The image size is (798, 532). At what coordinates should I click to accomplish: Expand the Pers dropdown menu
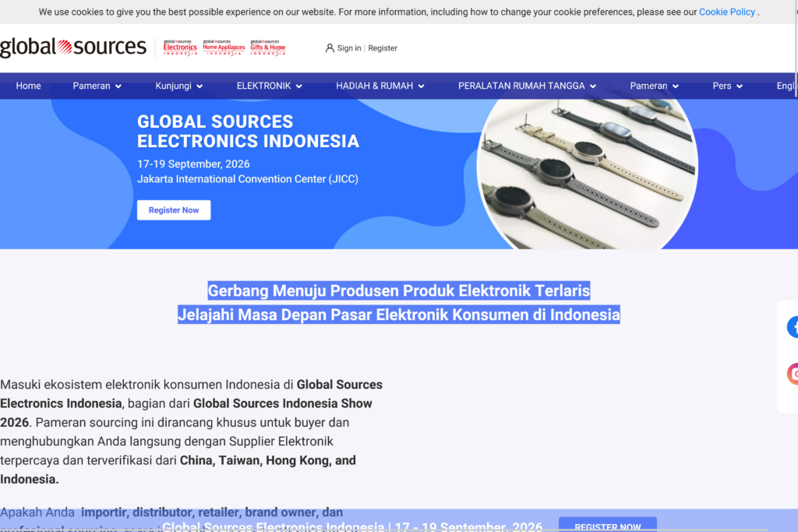(x=727, y=86)
